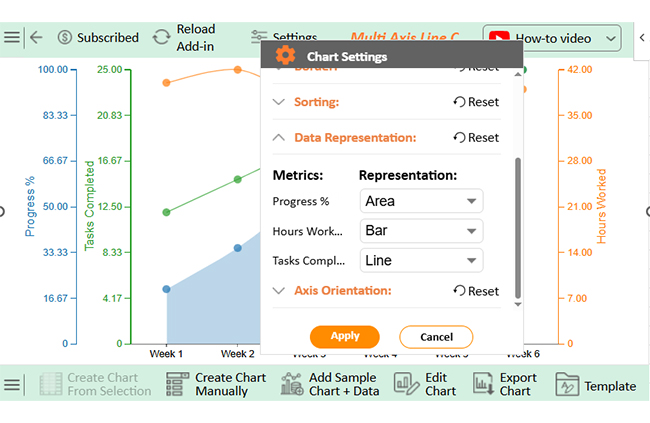The image size is (650, 423).
Task: Click the Apply button
Action: point(344,337)
